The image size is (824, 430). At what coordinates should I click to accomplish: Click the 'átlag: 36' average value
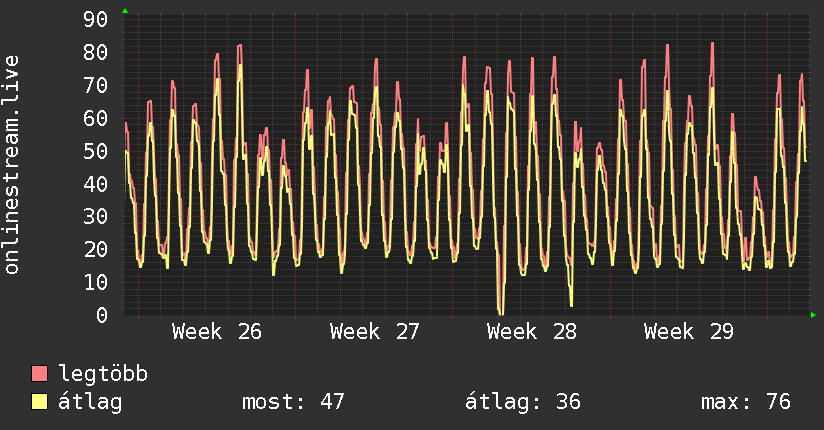click(523, 402)
